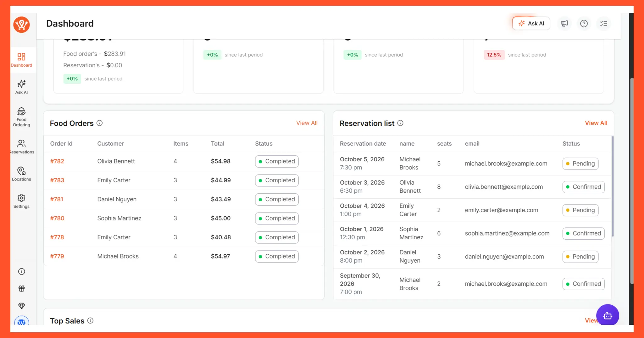Click info icon beside Top Sales
The height and width of the screenshot is (338, 644).
(x=90, y=321)
